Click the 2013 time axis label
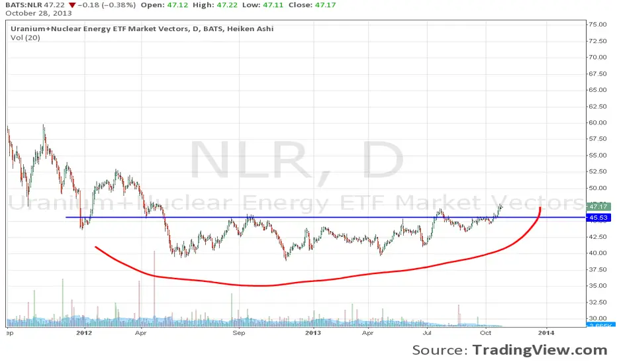 click(313, 333)
